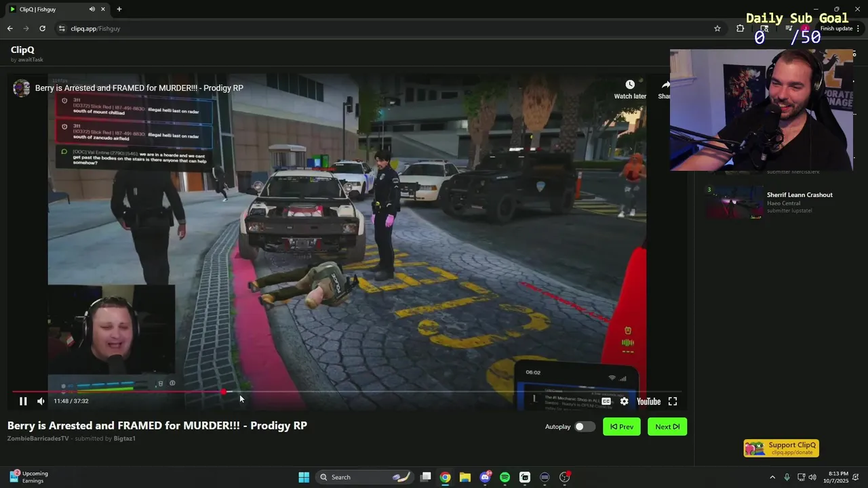Open the Upcoming Earnings widget

coord(28,477)
